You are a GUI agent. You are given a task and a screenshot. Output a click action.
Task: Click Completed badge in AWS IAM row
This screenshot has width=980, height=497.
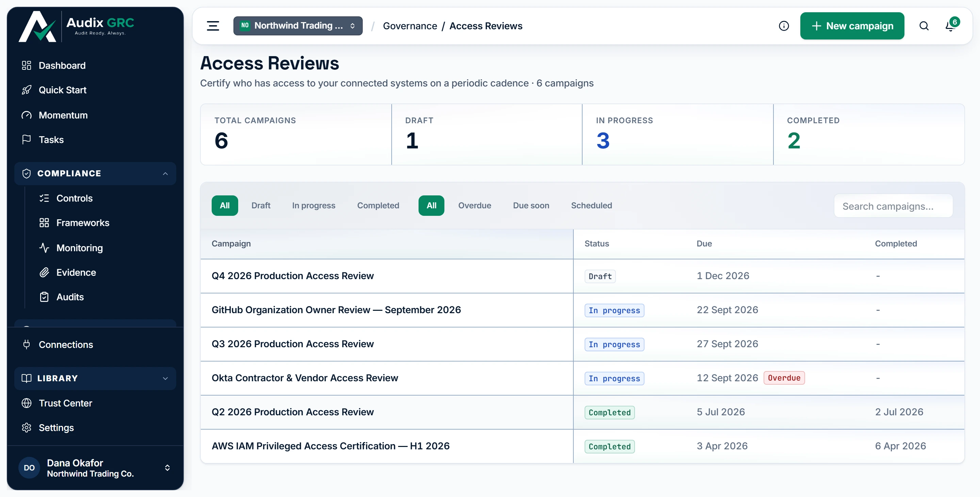tap(609, 447)
